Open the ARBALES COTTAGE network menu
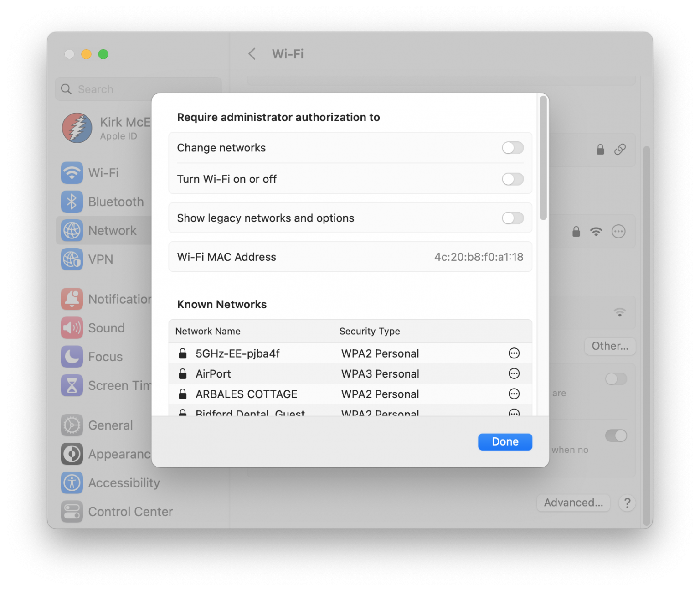The height and width of the screenshot is (591, 700). (x=514, y=394)
